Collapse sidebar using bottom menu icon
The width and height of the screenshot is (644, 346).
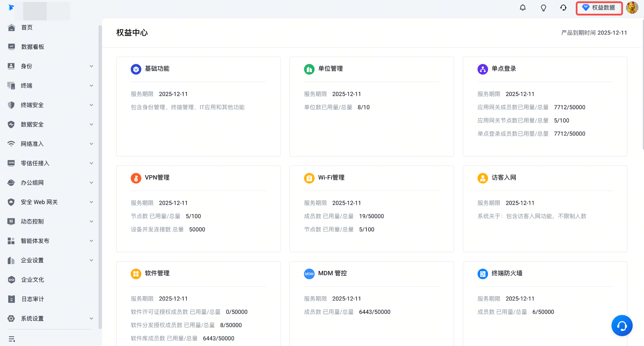[12, 339]
